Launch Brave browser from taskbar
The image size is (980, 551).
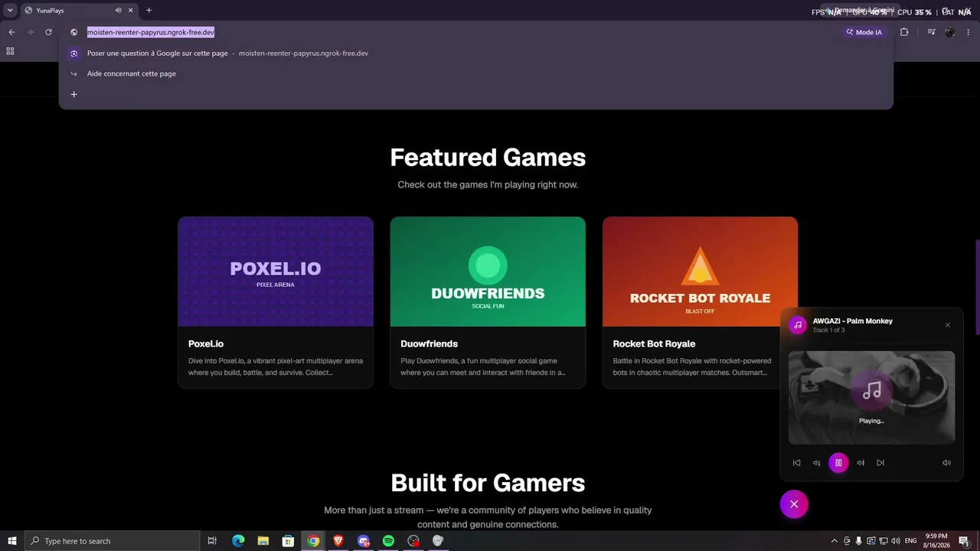pos(338,541)
